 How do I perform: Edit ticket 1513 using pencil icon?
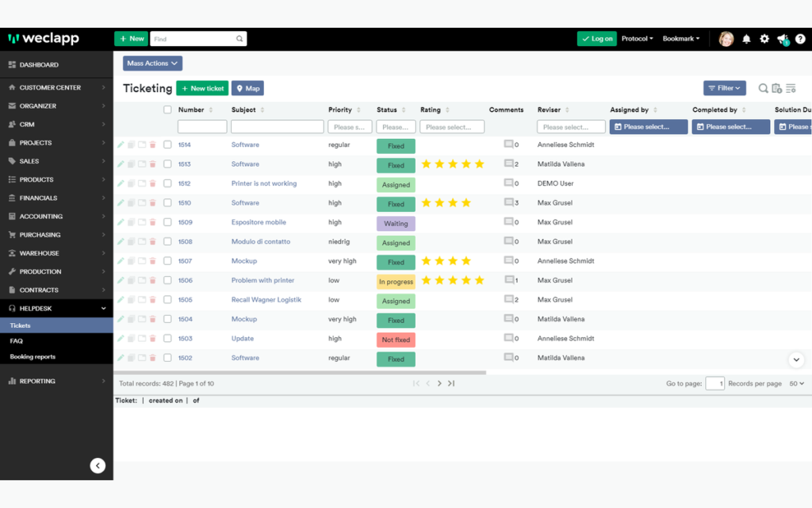(121, 164)
